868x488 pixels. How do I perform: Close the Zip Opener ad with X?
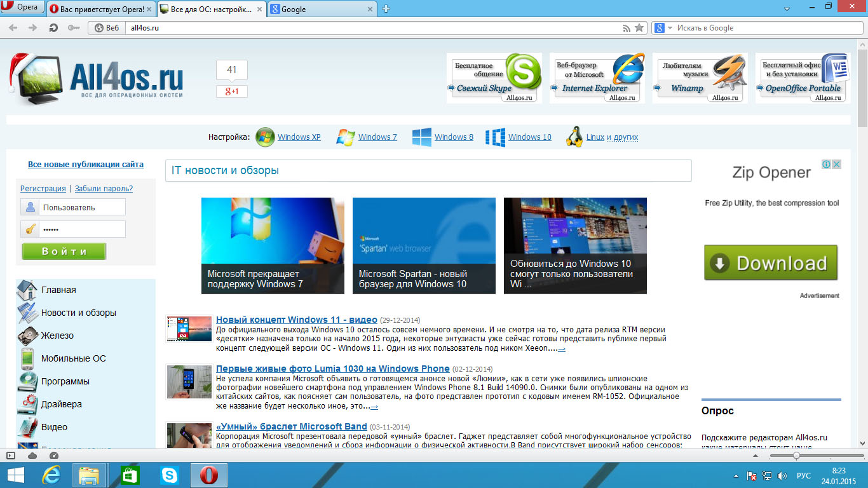837,164
